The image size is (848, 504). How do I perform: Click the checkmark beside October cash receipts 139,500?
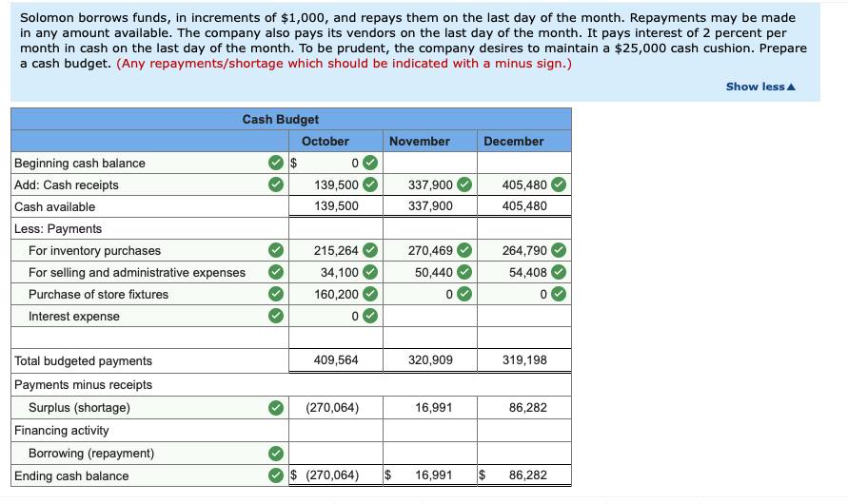[x=370, y=184]
